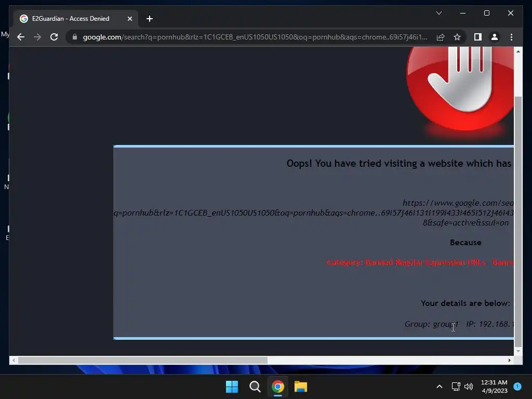Viewport: 532px width, 399px height.
Task: Open File Explorer from taskbar
Action: coord(301,387)
